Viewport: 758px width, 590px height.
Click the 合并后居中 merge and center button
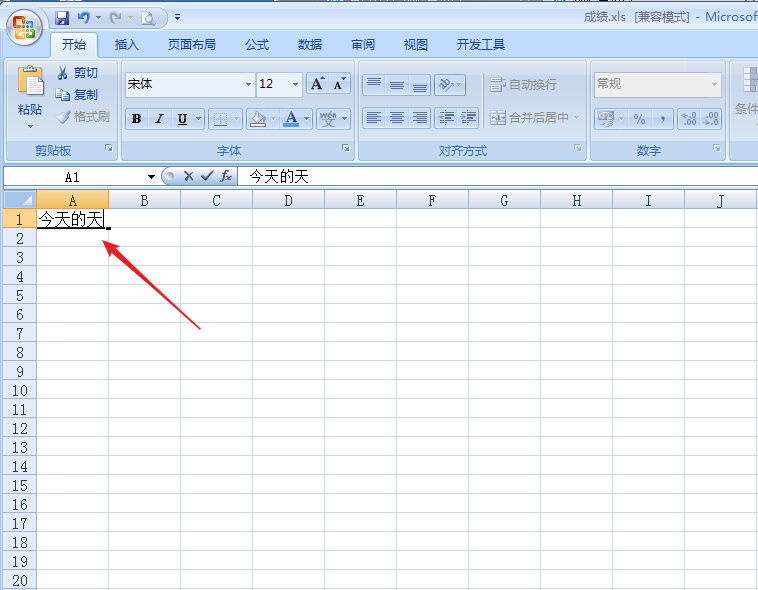pyautogui.click(x=530, y=118)
